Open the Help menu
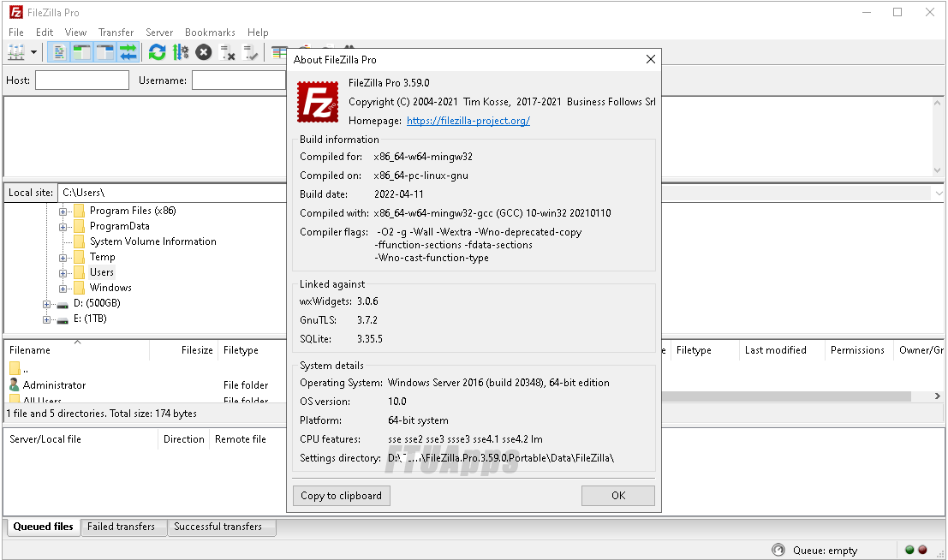This screenshot has height=560, width=948. [x=258, y=32]
